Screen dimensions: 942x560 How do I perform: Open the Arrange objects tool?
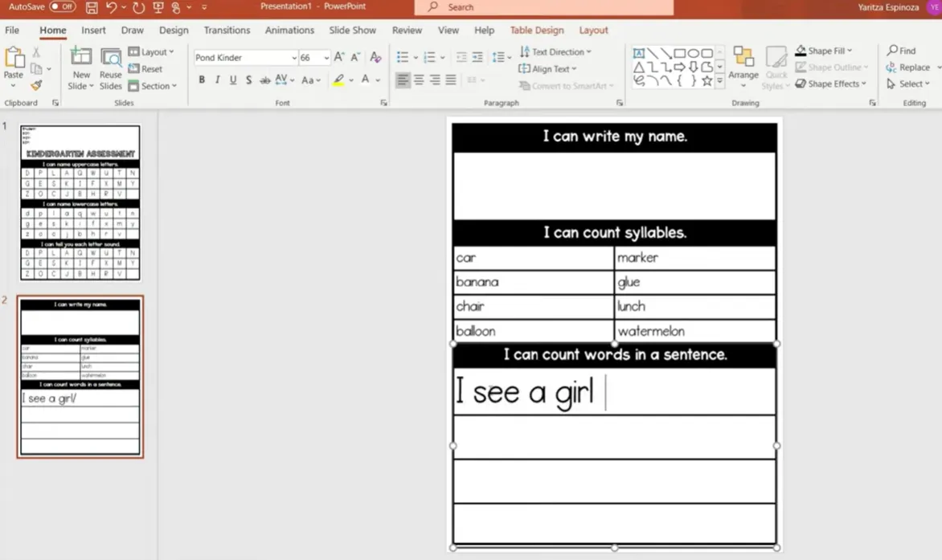pyautogui.click(x=743, y=63)
